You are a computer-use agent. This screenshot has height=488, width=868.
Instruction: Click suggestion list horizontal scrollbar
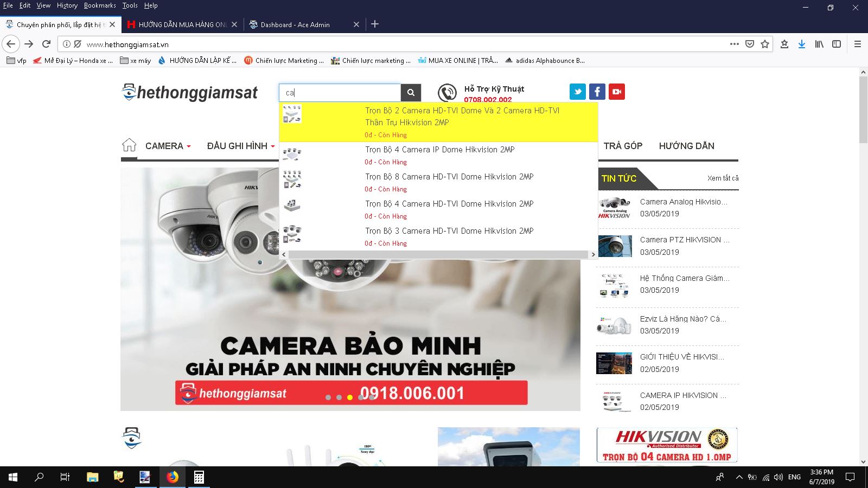click(x=438, y=254)
